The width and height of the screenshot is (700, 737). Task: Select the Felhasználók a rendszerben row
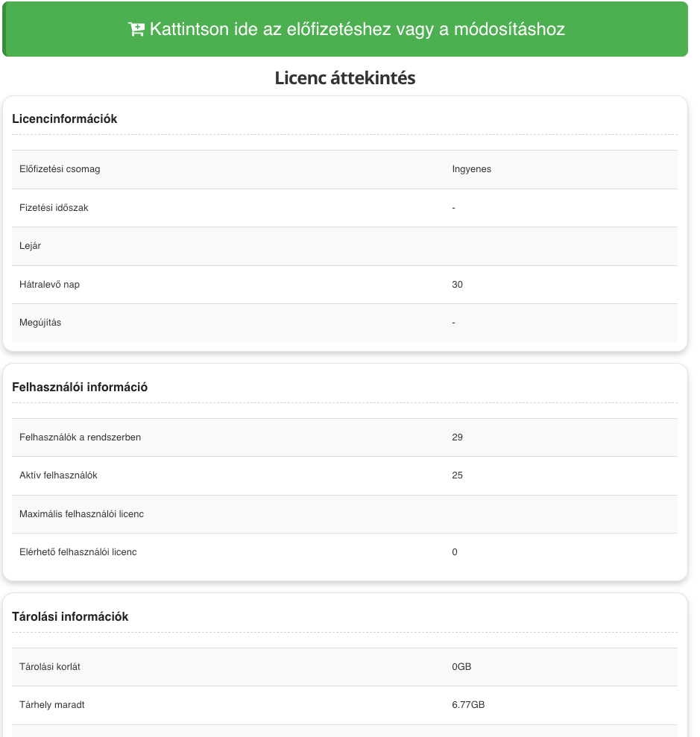[x=344, y=437]
